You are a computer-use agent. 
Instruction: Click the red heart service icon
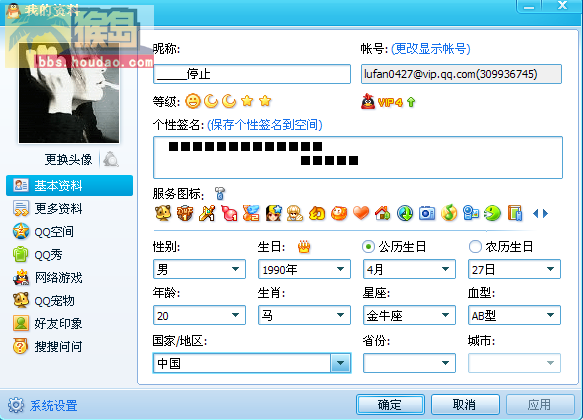361,213
